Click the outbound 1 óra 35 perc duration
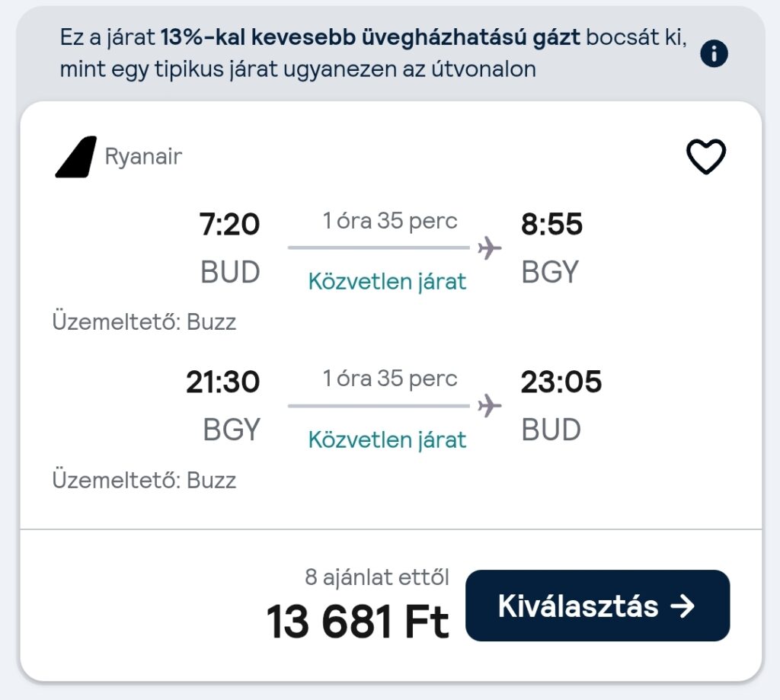780x700 pixels. tap(390, 221)
